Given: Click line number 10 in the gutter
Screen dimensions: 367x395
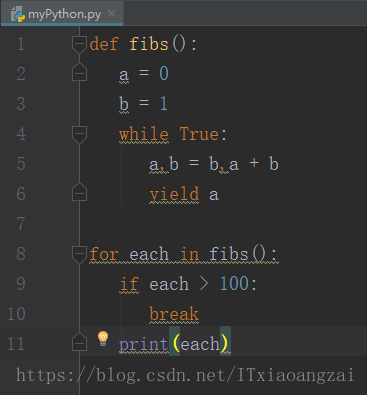Looking at the screenshot, I should pos(16,314).
